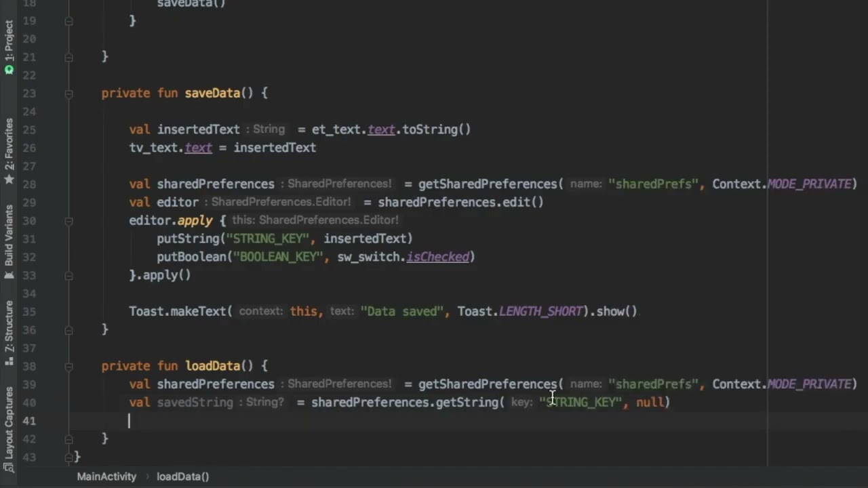Click the fold end marker on line 36
Viewport: 868px width, 488px height.
(x=68, y=330)
